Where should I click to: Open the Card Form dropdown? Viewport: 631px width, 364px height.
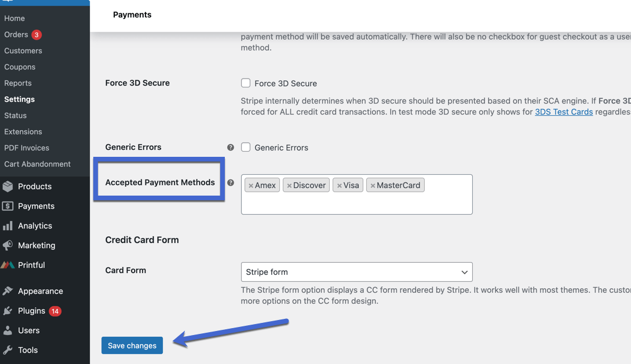click(x=356, y=272)
